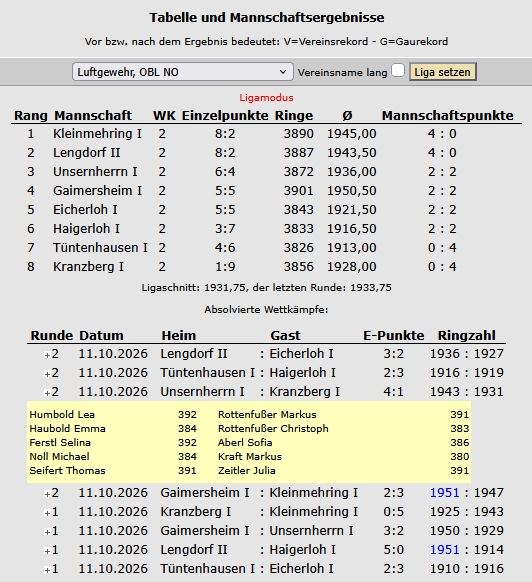Click the Tabelle und Mannschaftsergebnisse title
Image resolution: width=532 pixels, height=582 pixels.
[x=267, y=17]
